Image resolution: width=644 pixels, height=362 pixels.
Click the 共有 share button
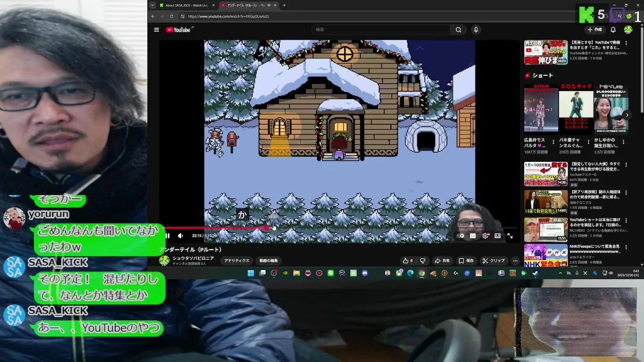(442, 260)
